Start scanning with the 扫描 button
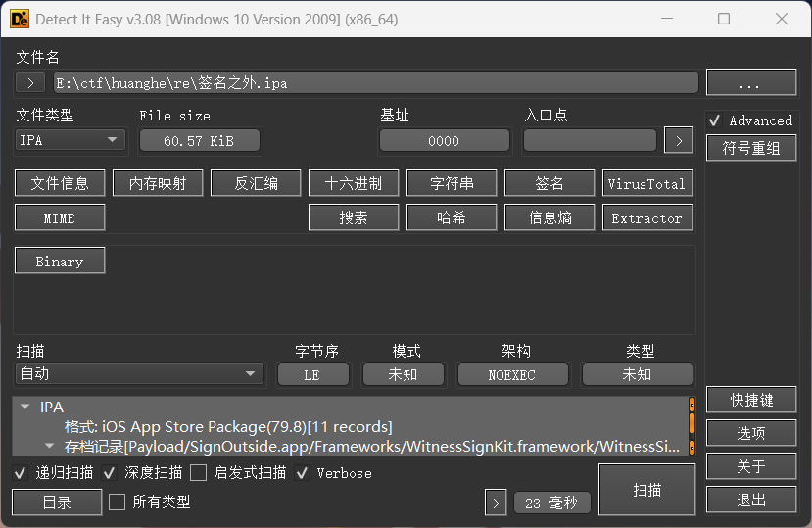Viewport: 812px width, 528px height. click(646, 490)
